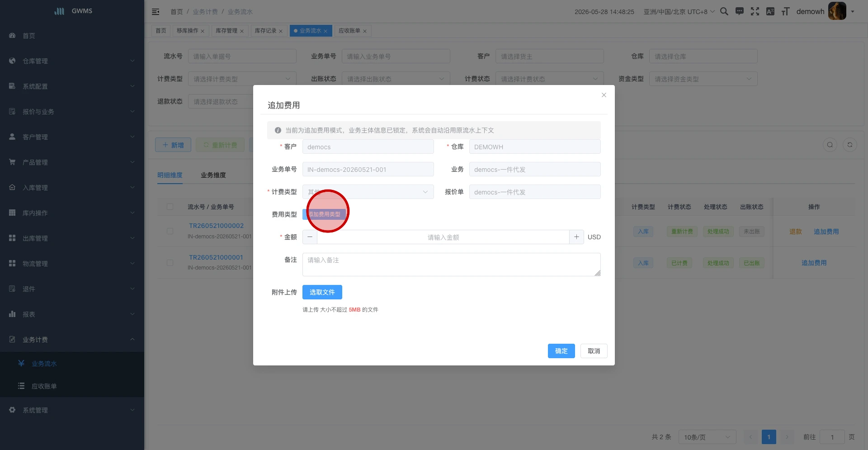The height and width of the screenshot is (450, 868).
Task: Go to 首页 in the sidebar
Action: [72, 36]
